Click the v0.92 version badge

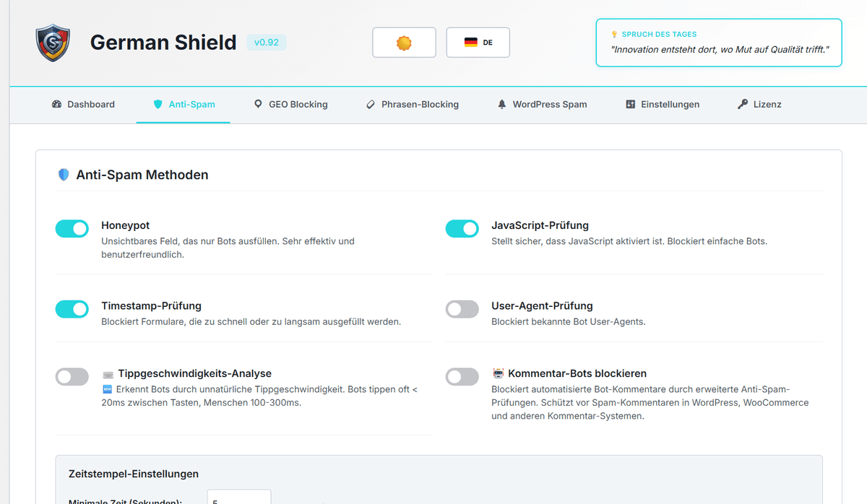pos(267,42)
